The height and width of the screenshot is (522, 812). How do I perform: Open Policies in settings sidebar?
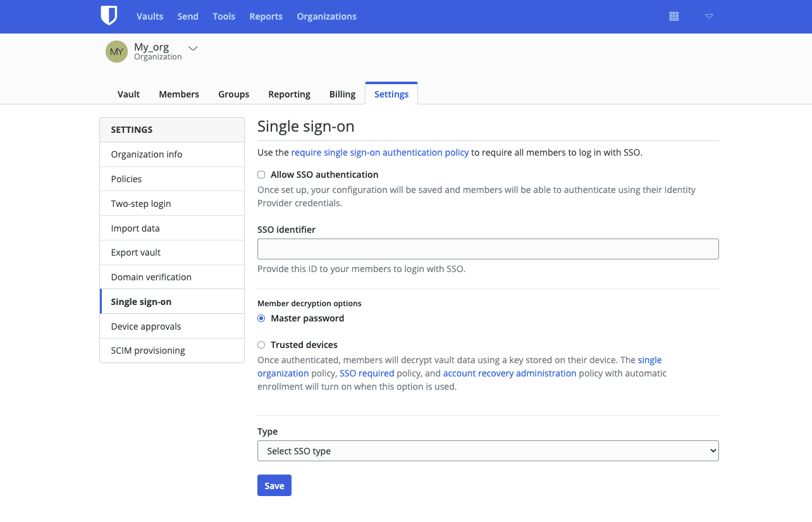tap(172, 179)
